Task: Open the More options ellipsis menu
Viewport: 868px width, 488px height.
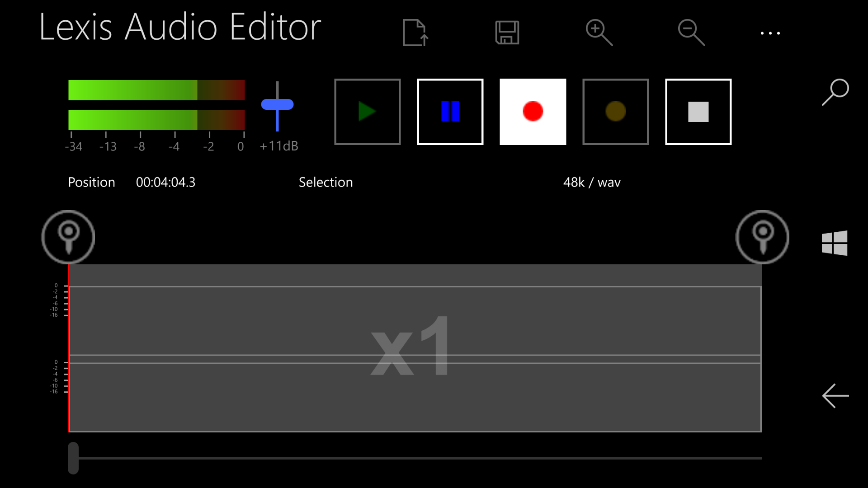Action: 770,33
